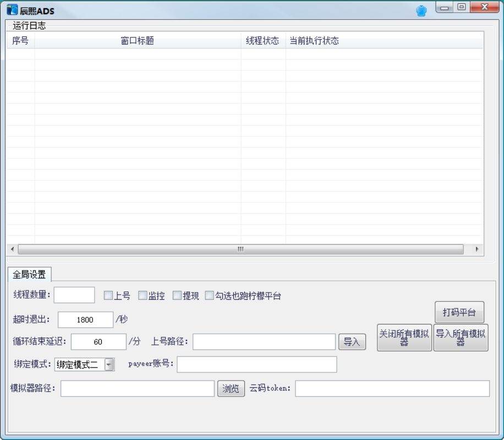
Task: Maximize the 辰熙ADS window
Action: (461, 8)
